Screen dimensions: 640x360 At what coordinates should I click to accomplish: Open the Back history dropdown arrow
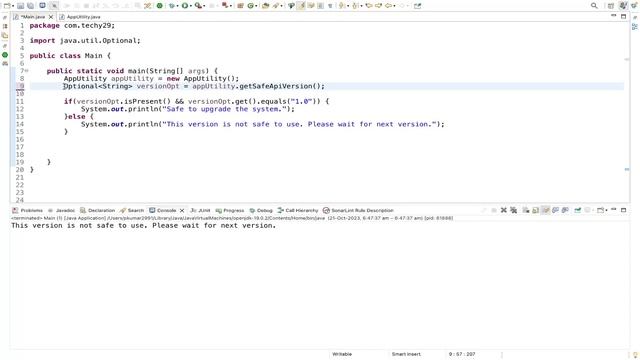(x=394, y=6)
